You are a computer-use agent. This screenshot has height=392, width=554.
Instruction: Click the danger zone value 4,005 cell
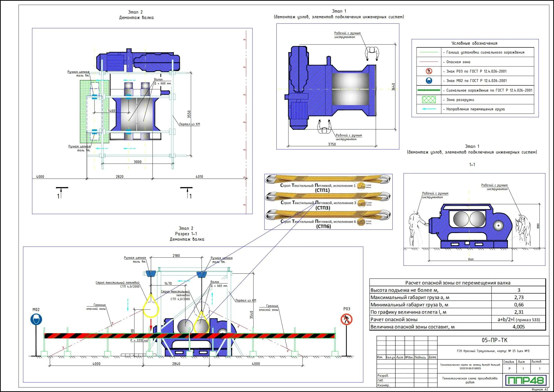[x=518, y=327]
